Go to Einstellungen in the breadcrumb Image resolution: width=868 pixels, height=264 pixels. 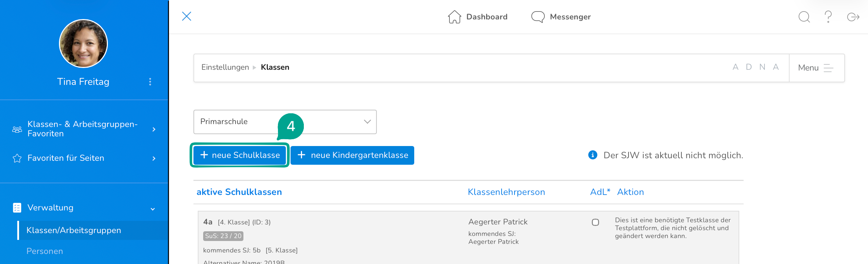225,67
